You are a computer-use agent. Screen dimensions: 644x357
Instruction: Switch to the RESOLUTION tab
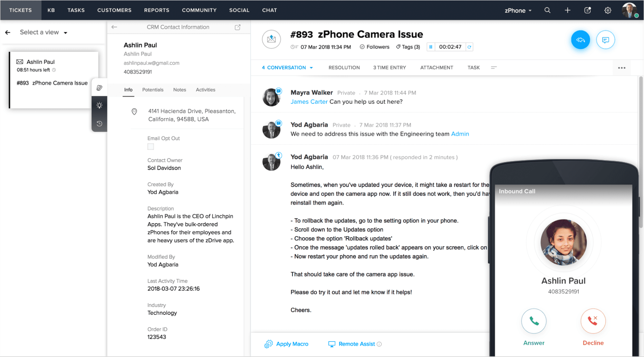click(x=344, y=67)
